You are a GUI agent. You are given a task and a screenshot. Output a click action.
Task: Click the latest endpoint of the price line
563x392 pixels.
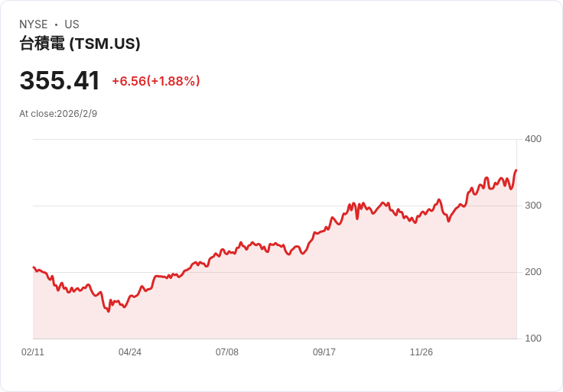click(x=516, y=170)
